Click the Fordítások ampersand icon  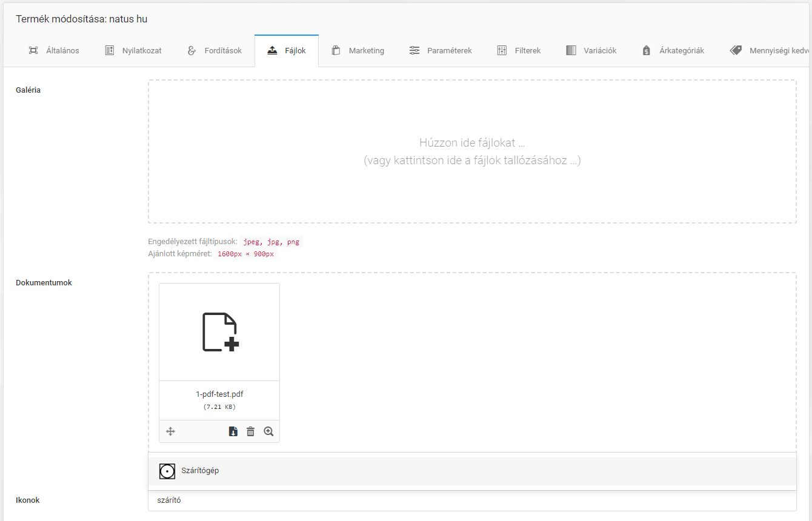pos(191,51)
